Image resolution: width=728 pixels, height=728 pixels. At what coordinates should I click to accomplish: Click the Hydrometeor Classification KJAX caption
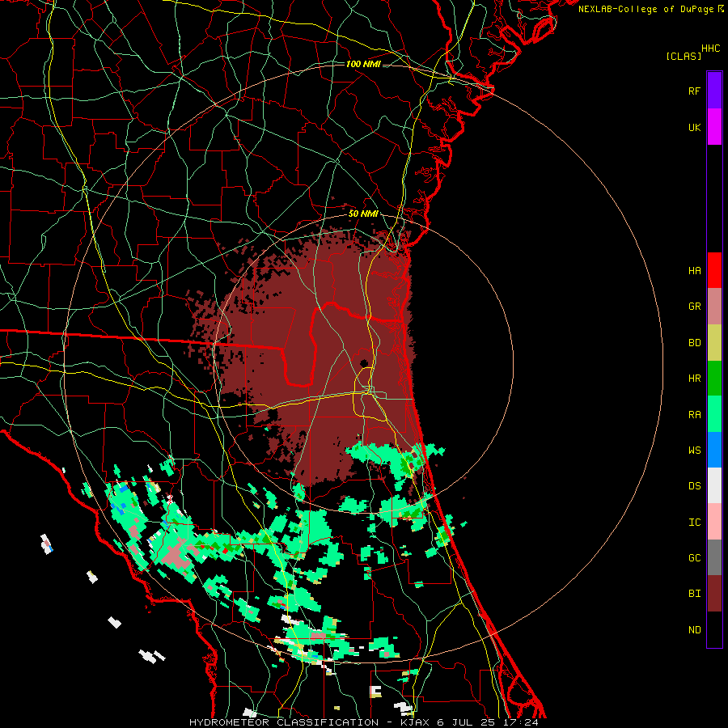click(364, 722)
